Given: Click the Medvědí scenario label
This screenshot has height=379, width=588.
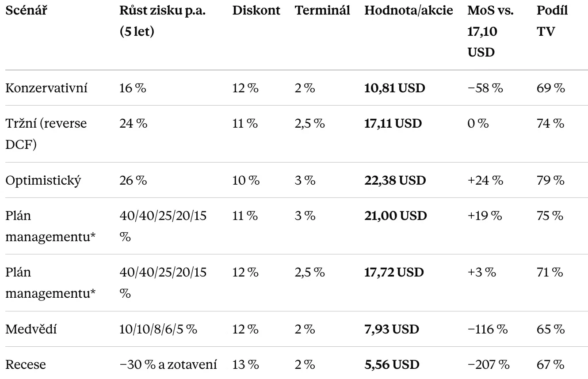Looking at the screenshot, I should coord(31,329).
